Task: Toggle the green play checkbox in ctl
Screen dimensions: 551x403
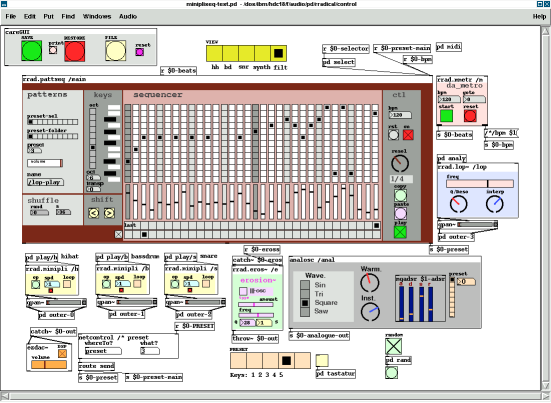Action: 400,232
